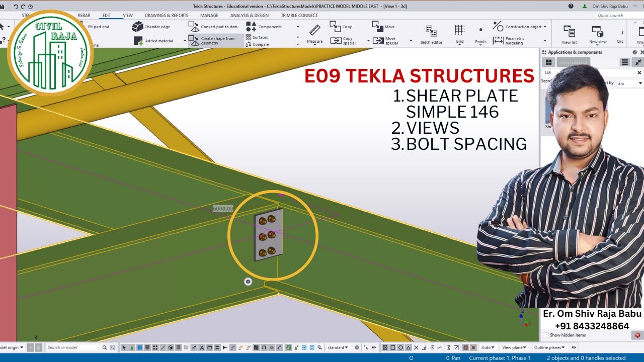
Task: Click the Copy command
Action: point(341,26)
